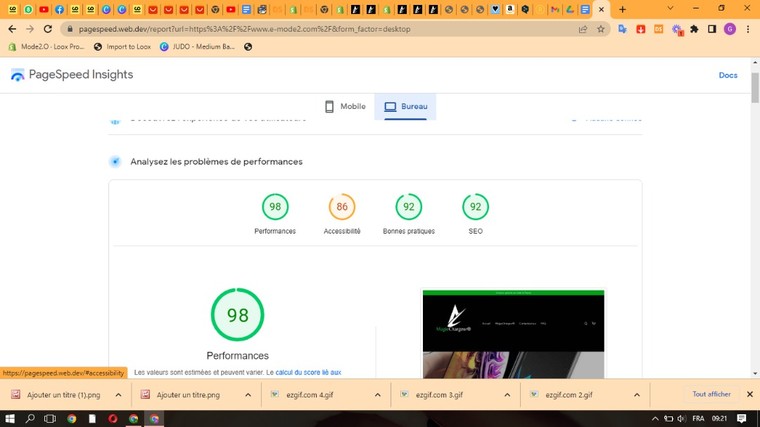Open the purple G profile avatar
This screenshot has height=427, width=760.
[730, 29]
